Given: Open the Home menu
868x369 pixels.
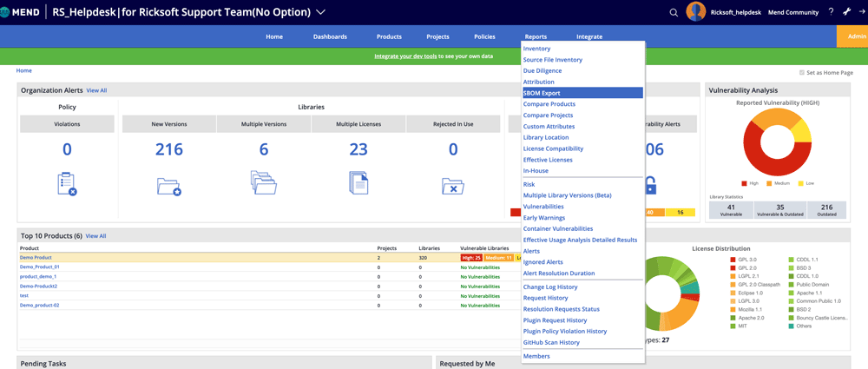Looking at the screenshot, I should click(274, 37).
